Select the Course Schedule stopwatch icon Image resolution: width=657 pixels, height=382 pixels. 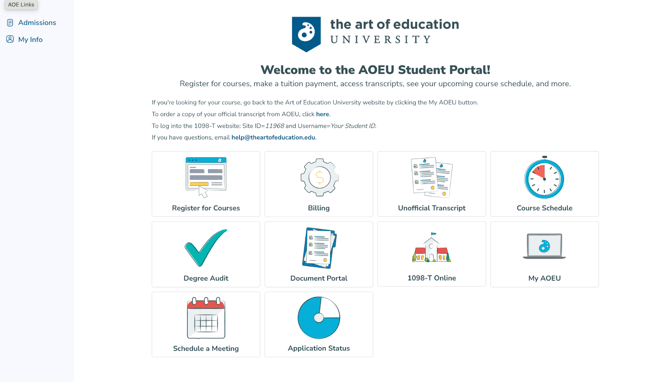(544, 177)
